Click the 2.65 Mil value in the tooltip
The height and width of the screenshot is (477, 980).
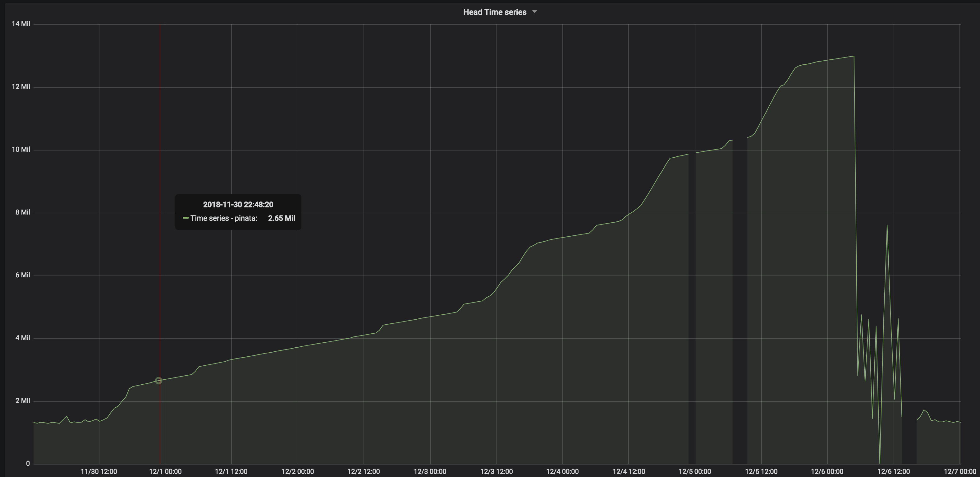point(281,218)
